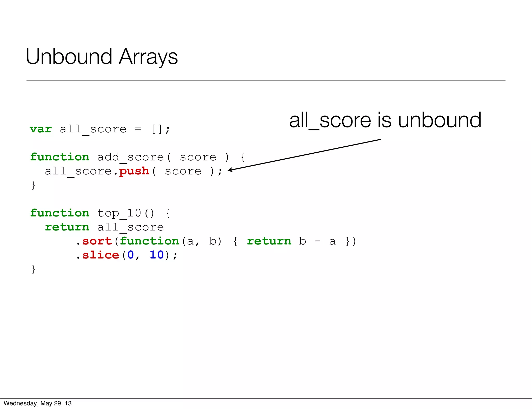Click the red 'slice' method name
Viewport: 532px width, 409px height.
(101, 255)
